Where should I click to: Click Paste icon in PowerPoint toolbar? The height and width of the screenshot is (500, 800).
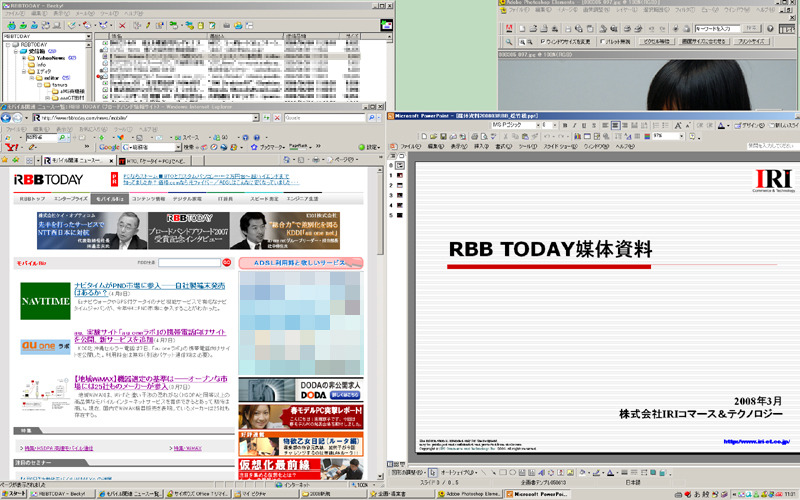[524, 136]
